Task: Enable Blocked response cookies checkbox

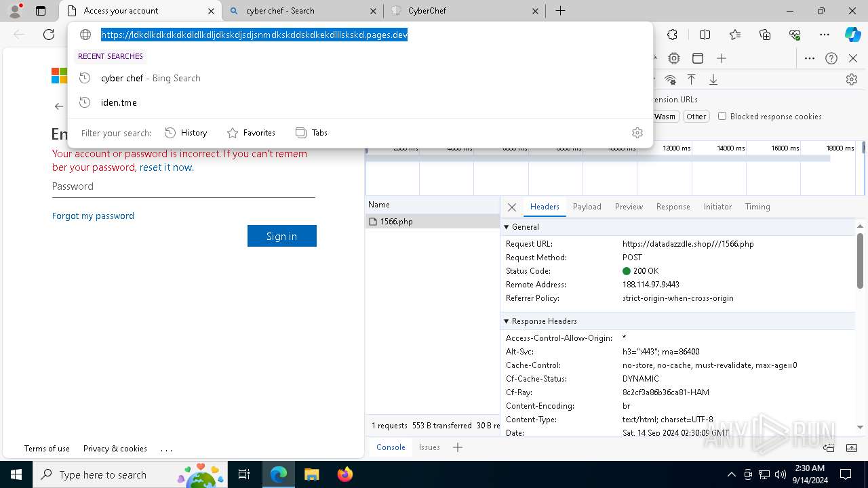Action: point(722,116)
